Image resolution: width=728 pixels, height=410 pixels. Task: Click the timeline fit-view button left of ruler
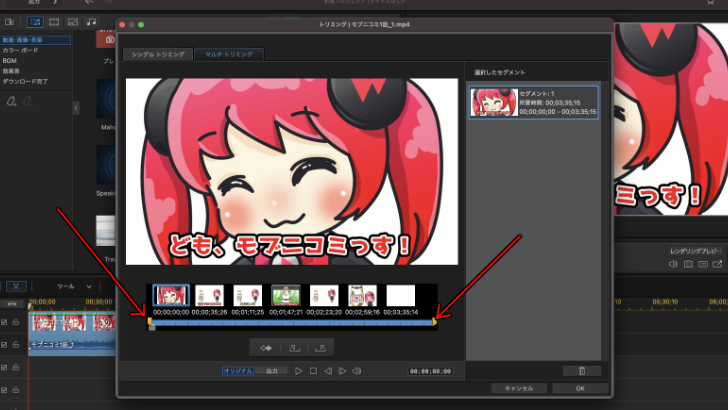(x=12, y=304)
